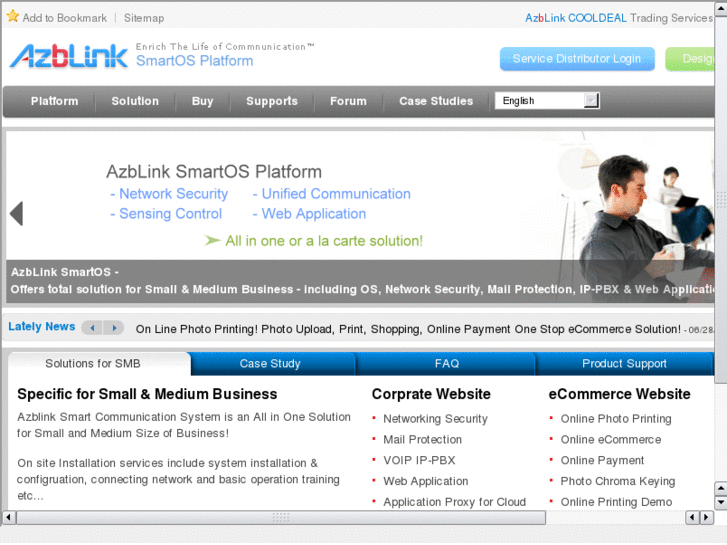Click the scroll-down arrow at bottom right
The height and width of the screenshot is (545, 727).
[721, 502]
